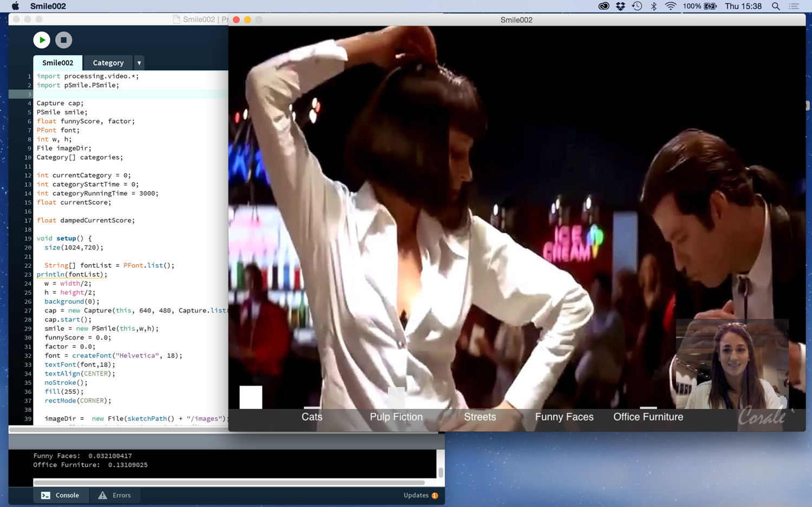
Task: Click the webcam preview thumbnail
Action: 732,364
